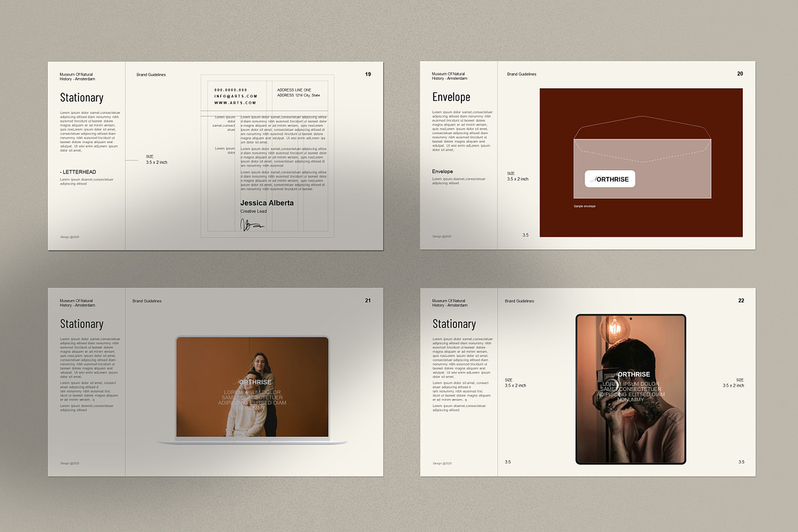Click the 3.5 footer number on slide 20
Screen dimensions: 798x532
tap(525, 235)
